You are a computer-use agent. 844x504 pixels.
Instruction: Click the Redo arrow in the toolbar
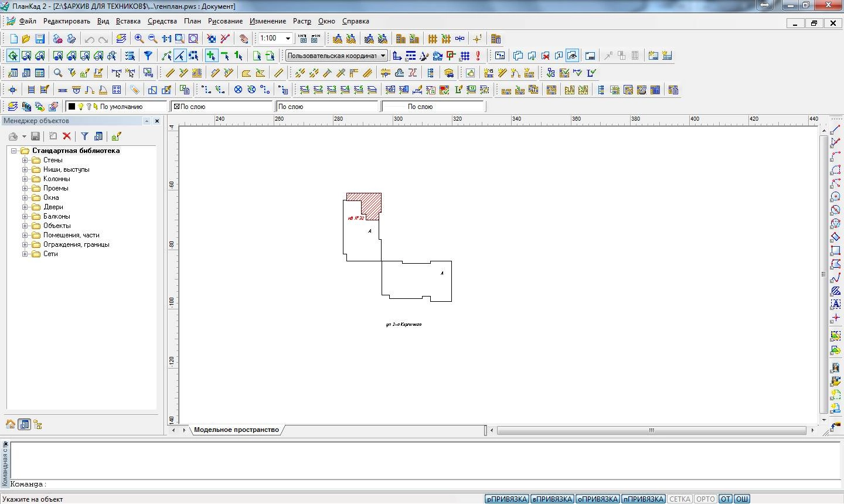tap(103, 39)
